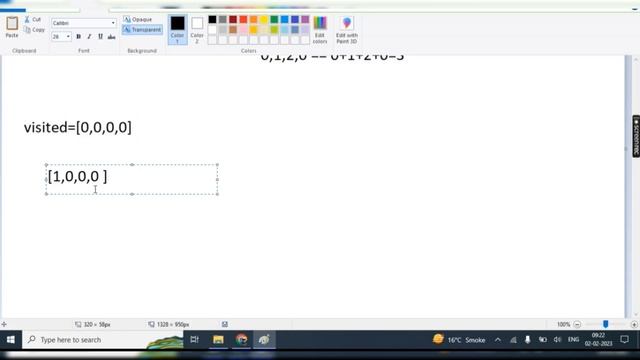
Task: Open the 16°C Smoke weather widget
Action: pyautogui.click(x=460, y=340)
